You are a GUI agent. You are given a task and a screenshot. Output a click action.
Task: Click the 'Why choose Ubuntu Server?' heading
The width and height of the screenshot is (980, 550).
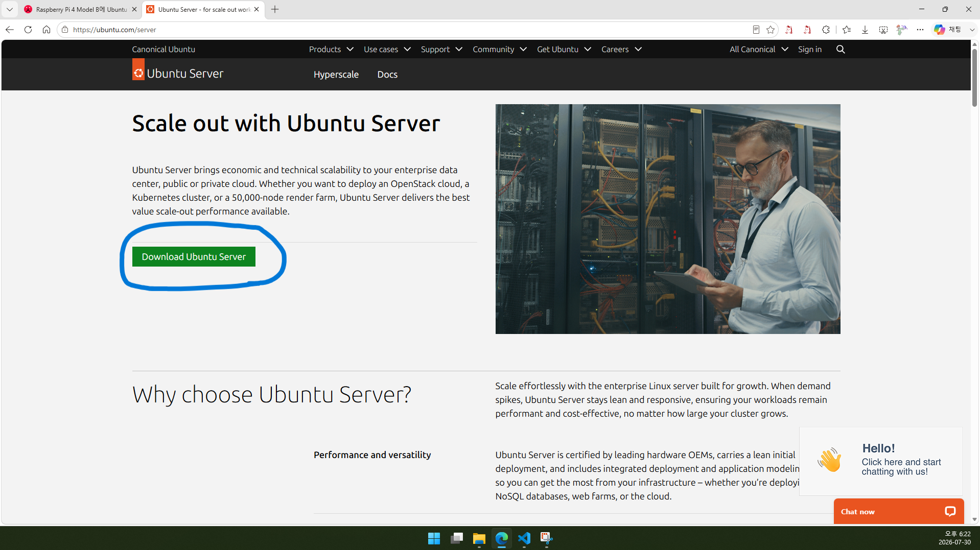click(x=272, y=394)
